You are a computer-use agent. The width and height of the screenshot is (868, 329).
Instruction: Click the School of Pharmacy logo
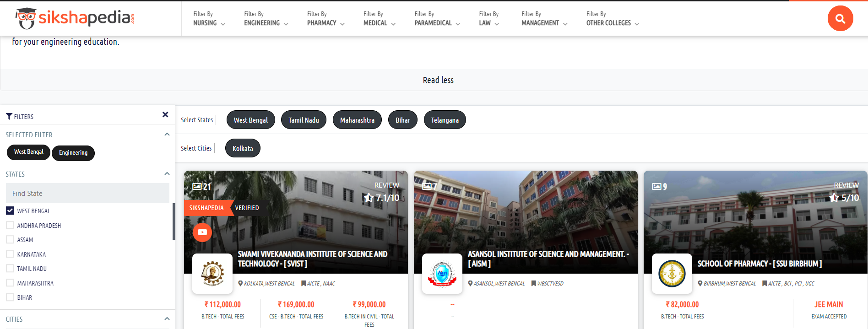pyautogui.click(x=672, y=274)
